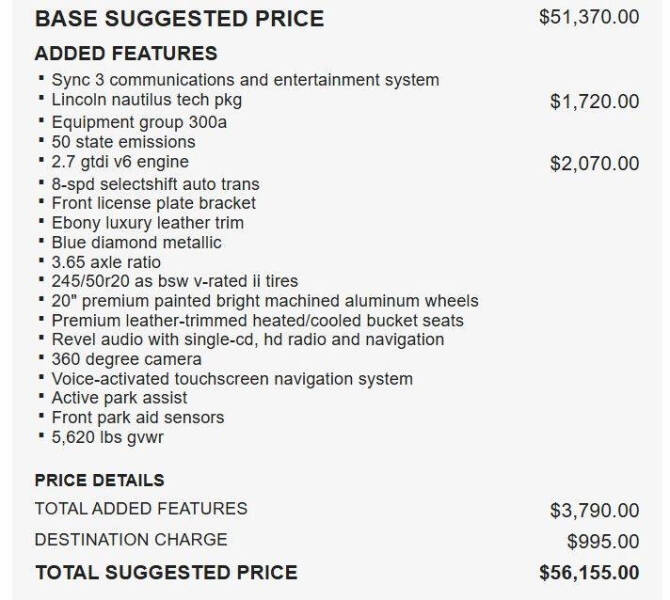Select the Total Added Features label
Image resolution: width=670 pixels, height=600 pixels.
(141, 509)
